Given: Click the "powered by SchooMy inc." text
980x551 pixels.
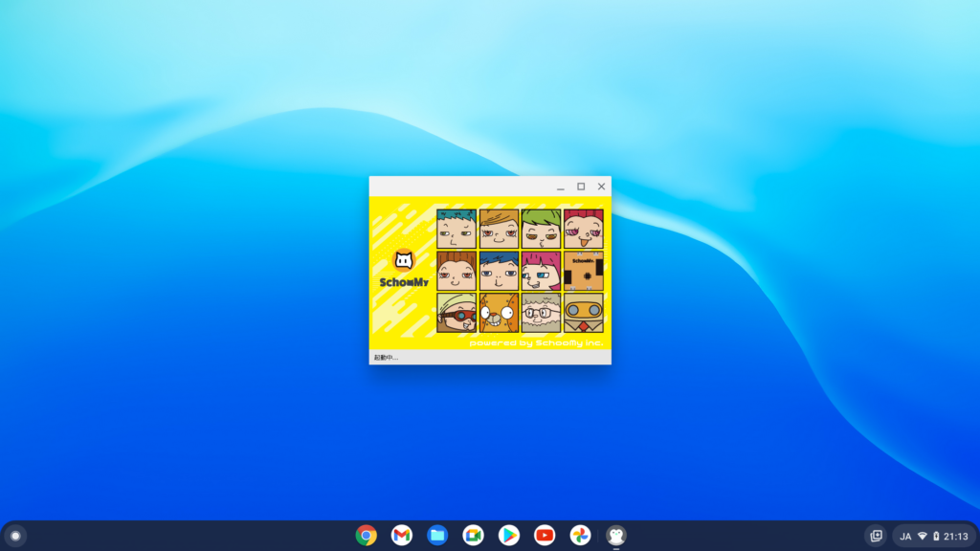Looking at the screenshot, I should 536,343.
